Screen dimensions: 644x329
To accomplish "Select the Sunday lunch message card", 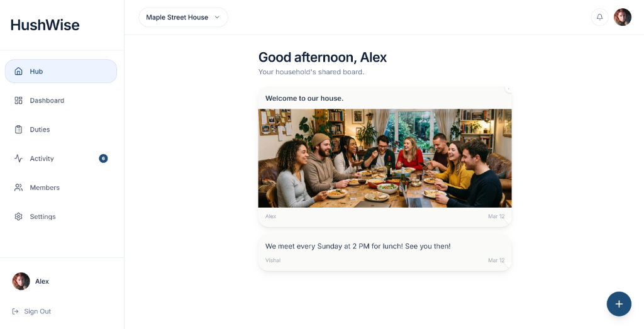I will (385, 252).
